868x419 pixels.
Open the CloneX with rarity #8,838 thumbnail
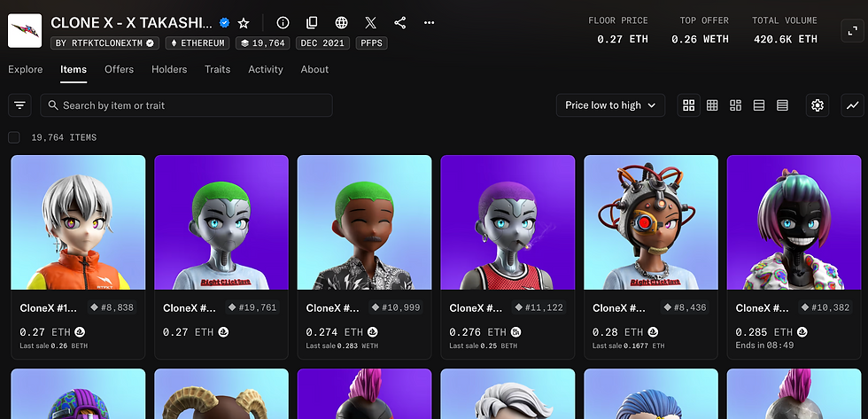(x=78, y=222)
